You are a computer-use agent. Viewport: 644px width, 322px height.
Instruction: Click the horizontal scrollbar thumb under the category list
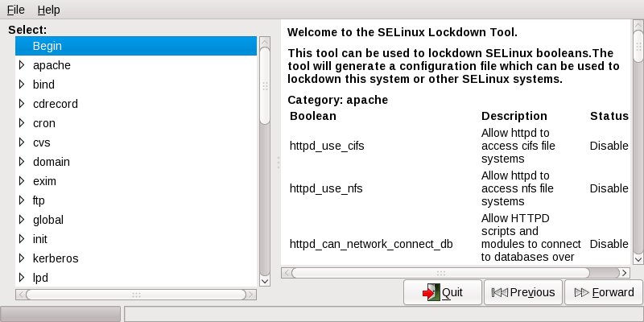[x=136, y=295]
